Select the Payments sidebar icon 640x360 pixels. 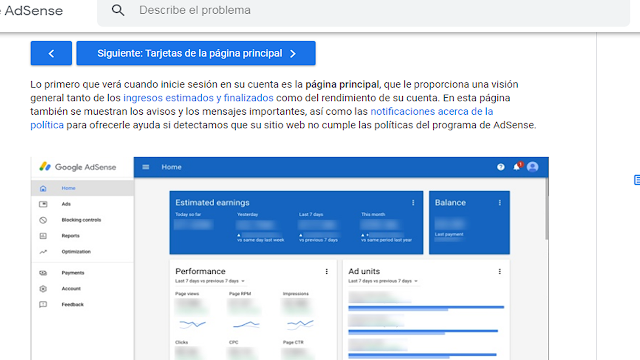43,273
